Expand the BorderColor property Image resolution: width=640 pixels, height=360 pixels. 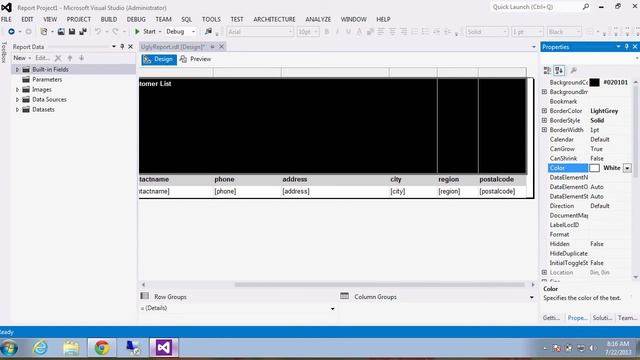[544, 111]
